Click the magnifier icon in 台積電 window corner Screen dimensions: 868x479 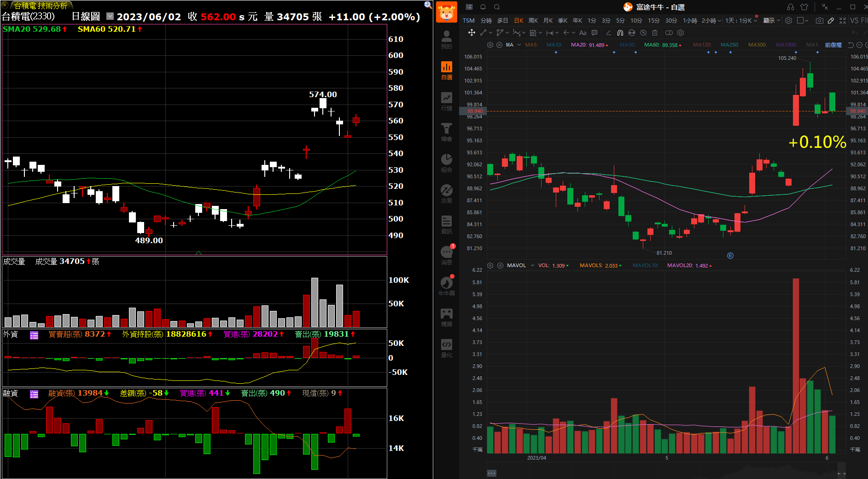428,5
